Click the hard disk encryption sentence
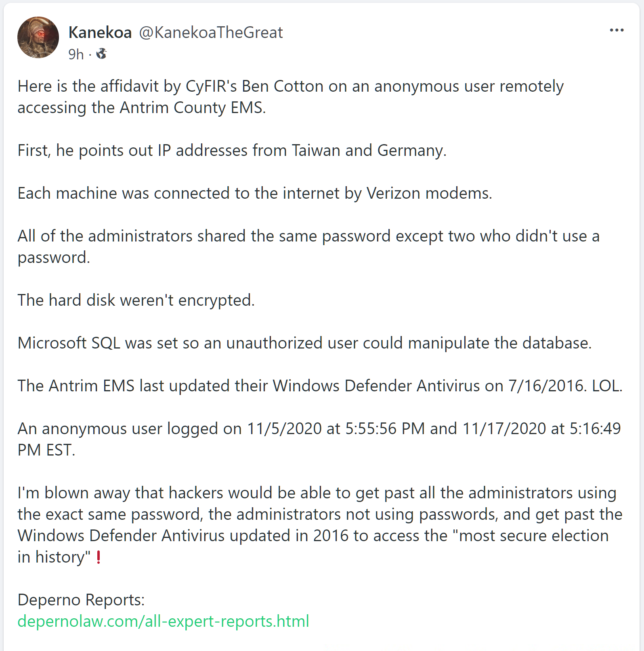 pyautogui.click(x=136, y=300)
